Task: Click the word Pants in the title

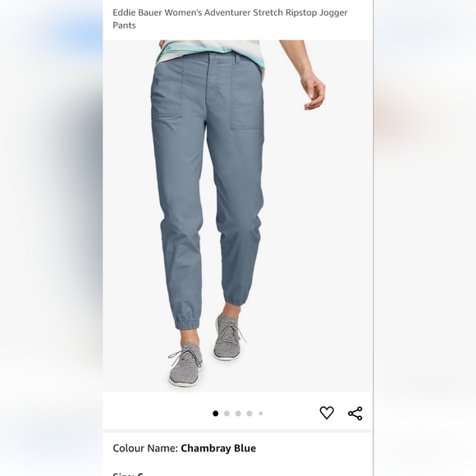Action: pos(124,25)
